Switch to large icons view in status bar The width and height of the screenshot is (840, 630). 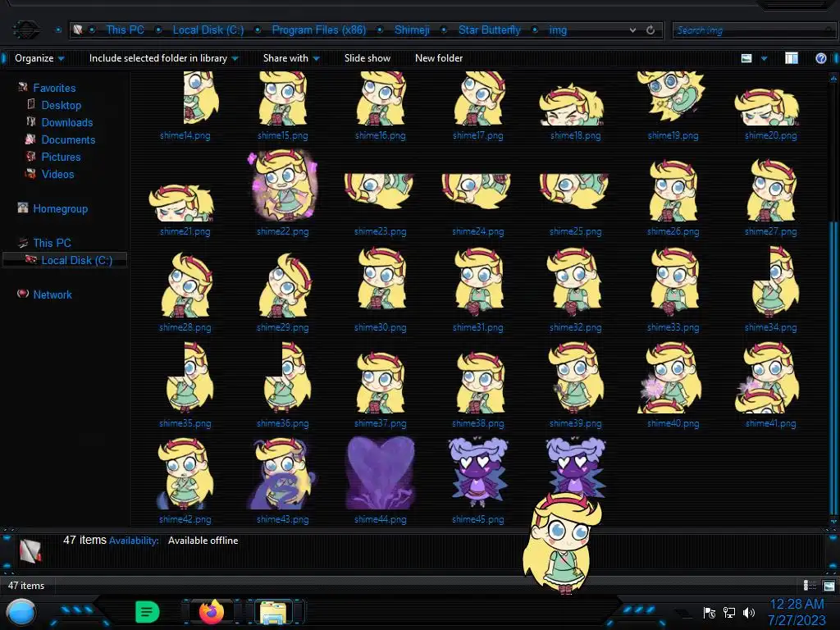[829, 586]
